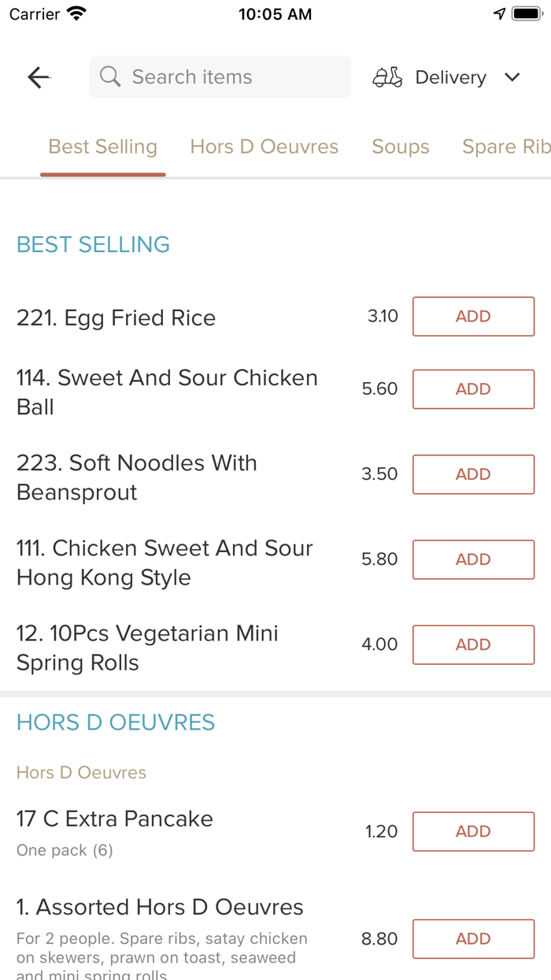The image size is (551, 980).
Task: Tap the Search items input field
Action: (220, 76)
